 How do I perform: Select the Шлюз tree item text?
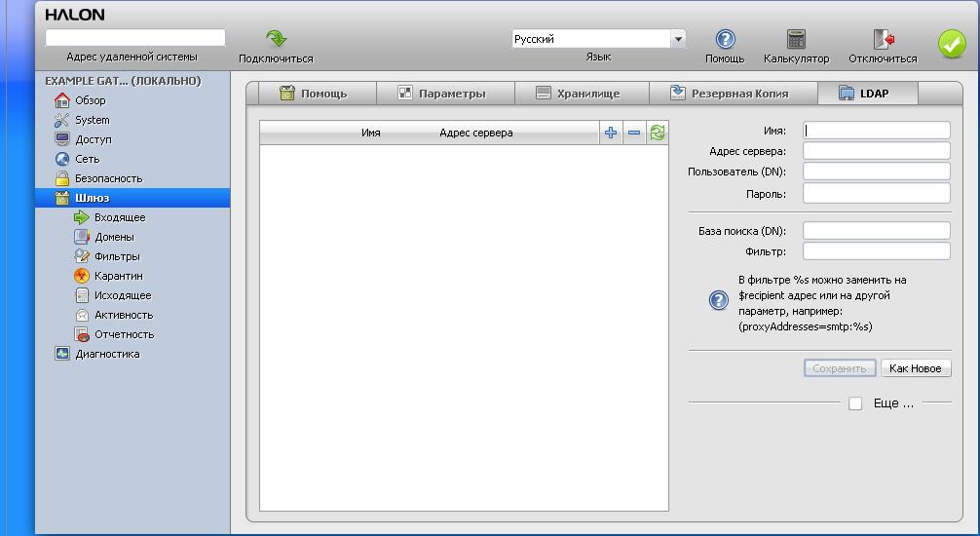(x=93, y=198)
